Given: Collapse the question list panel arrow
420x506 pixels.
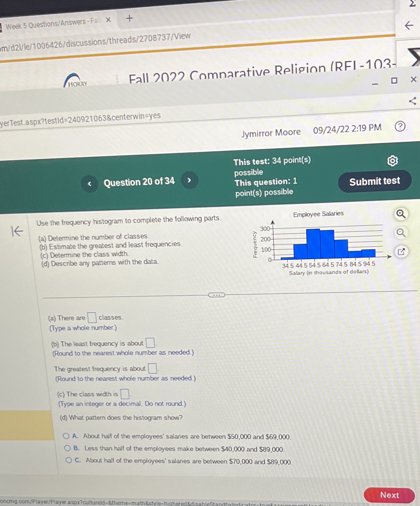Looking at the screenshot, I should [17, 231].
